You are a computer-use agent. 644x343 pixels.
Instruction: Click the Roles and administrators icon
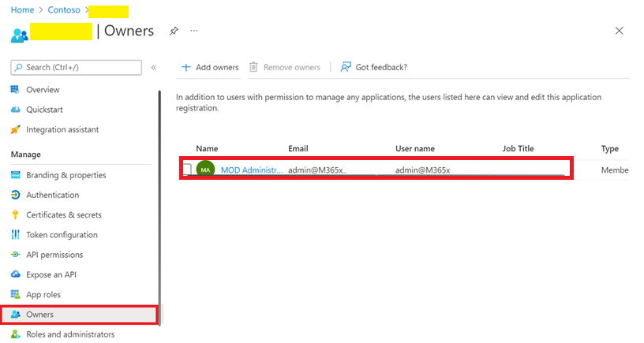pos(15,334)
